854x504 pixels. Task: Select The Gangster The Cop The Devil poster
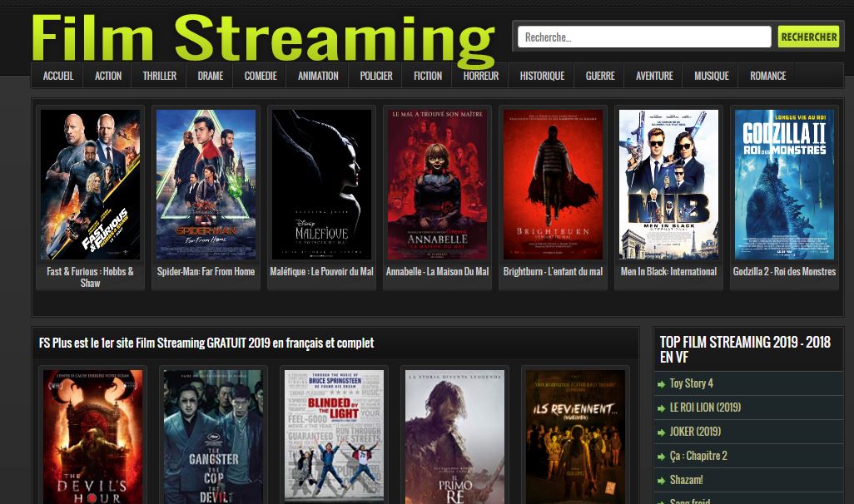pos(213,437)
